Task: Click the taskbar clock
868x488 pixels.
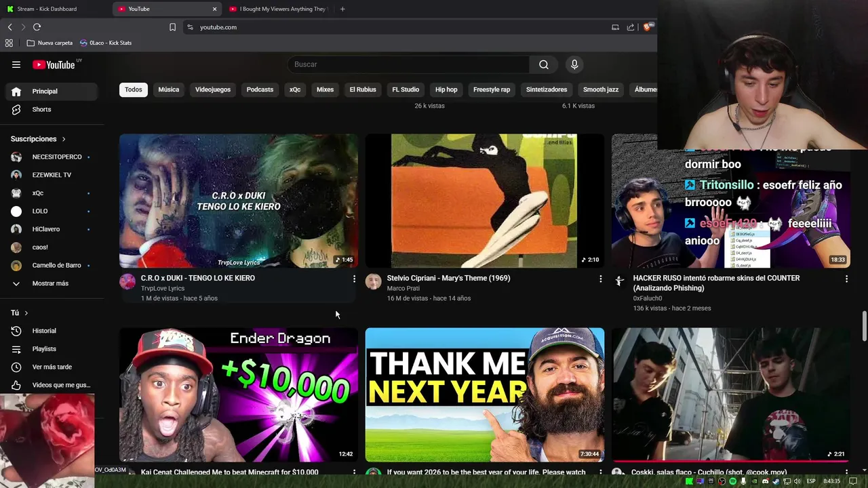Action: pyautogui.click(x=831, y=481)
